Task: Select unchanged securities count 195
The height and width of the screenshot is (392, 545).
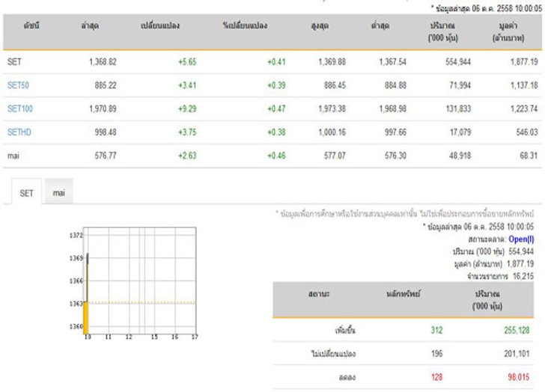Action: [x=436, y=353]
